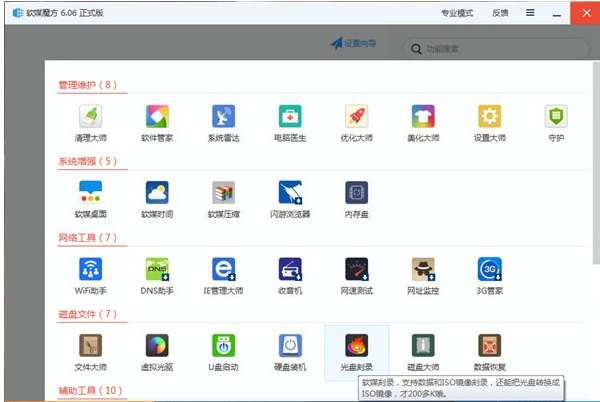
Task: Launch IE管理大师
Action: pos(223,269)
